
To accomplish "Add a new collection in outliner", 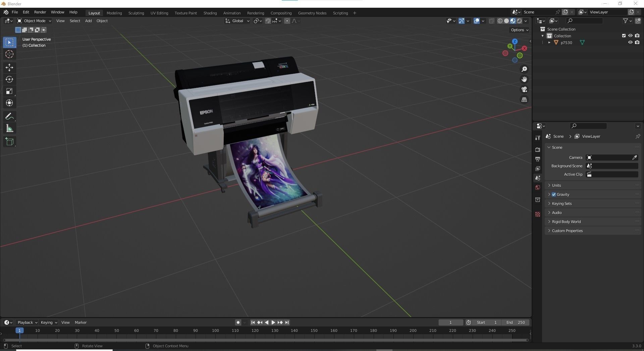I will point(638,21).
